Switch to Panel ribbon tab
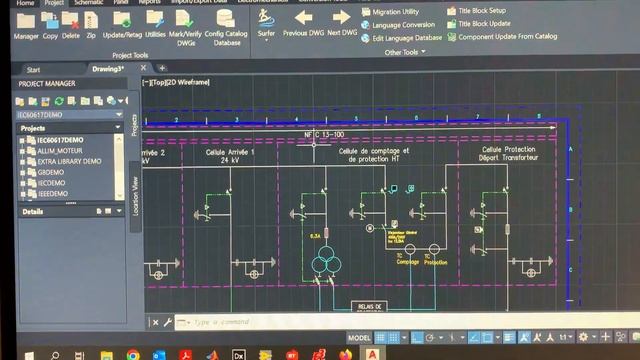640x360 pixels. pyautogui.click(x=121, y=3)
